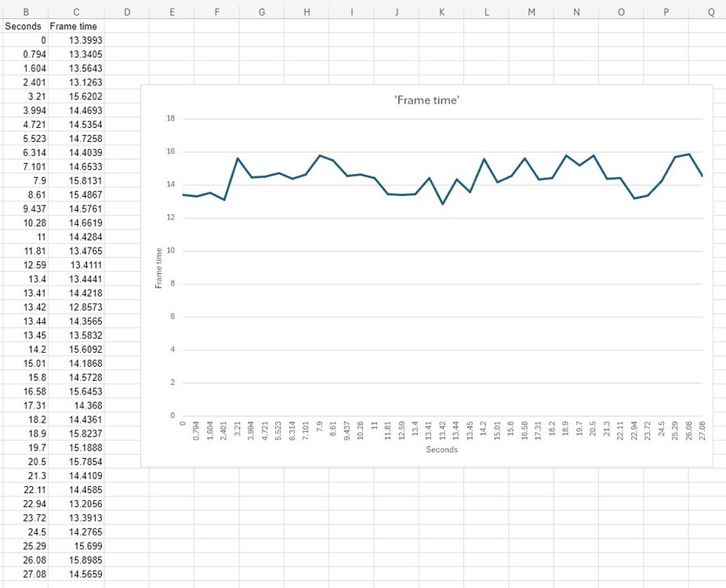Click the y-axis value 18 on chart
The image size is (726, 588).
pyautogui.click(x=172, y=118)
